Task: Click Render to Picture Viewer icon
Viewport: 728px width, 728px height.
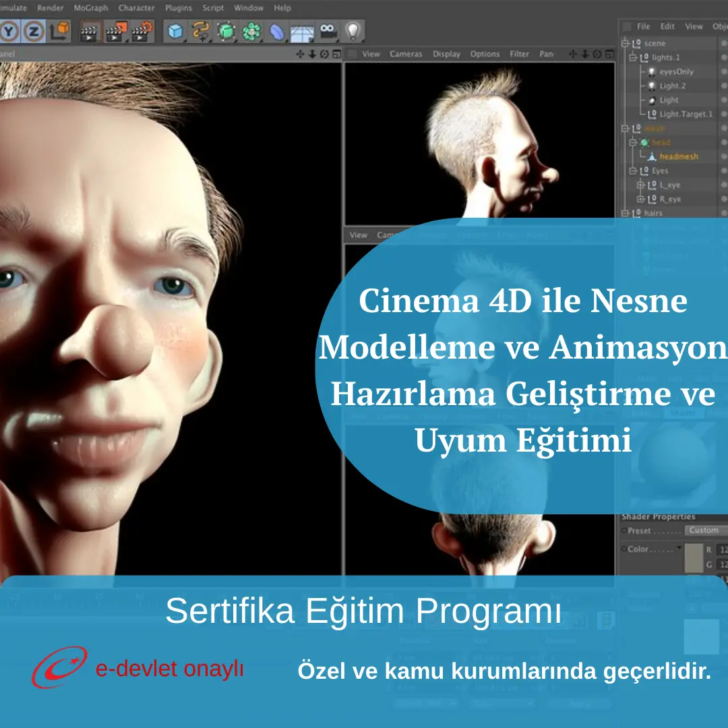Action: tap(116, 32)
